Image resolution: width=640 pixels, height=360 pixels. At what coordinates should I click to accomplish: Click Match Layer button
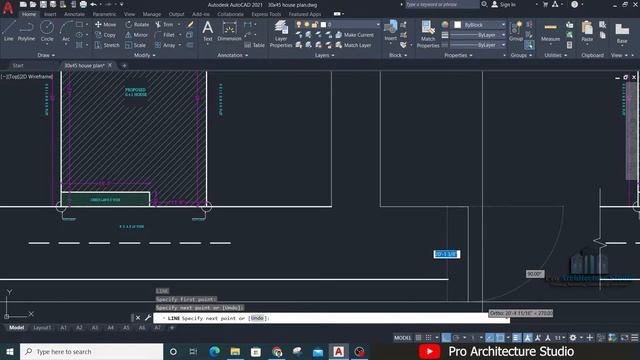point(353,45)
